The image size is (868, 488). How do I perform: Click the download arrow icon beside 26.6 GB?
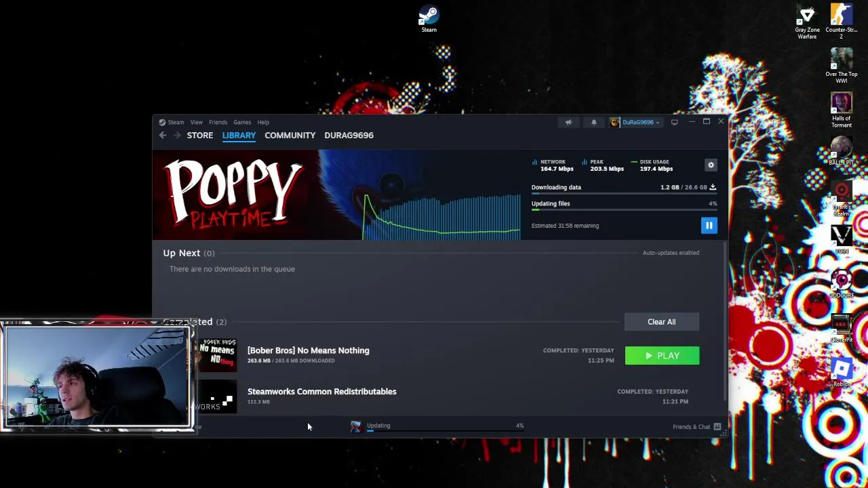[x=713, y=187]
